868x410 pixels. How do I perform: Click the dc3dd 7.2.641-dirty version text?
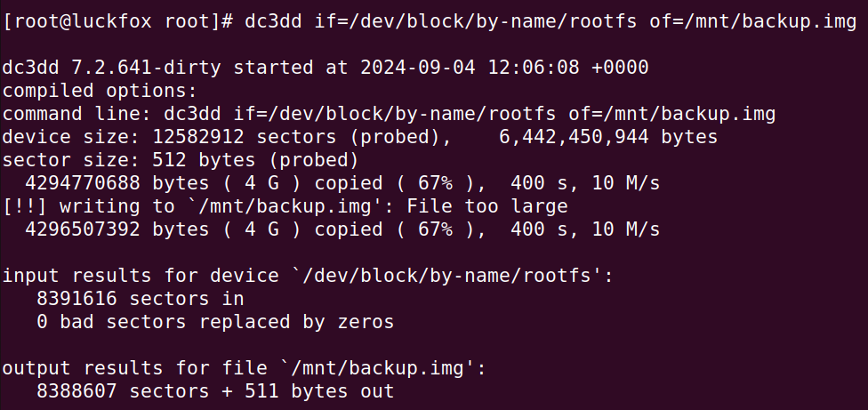pos(112,68)
